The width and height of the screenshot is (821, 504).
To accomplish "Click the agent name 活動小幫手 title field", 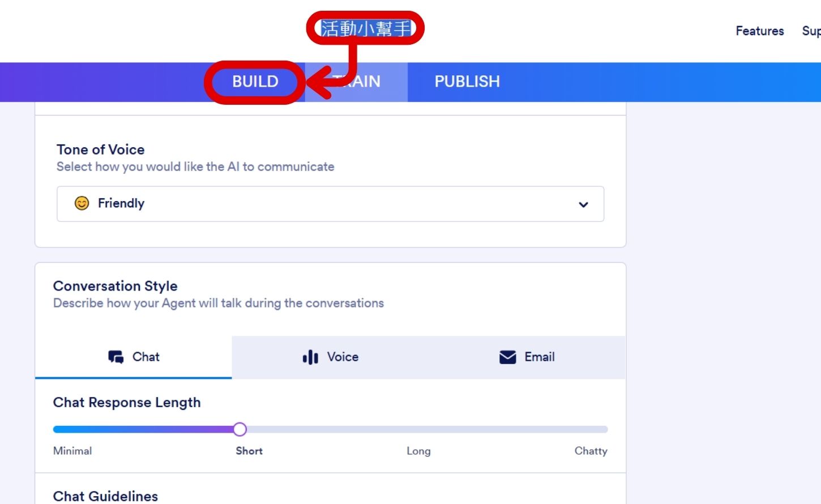I will 366,28.
